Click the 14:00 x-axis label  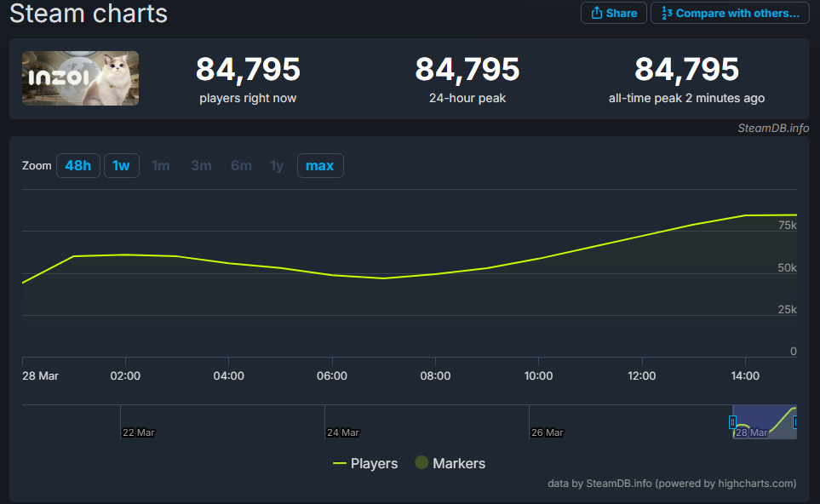(x=745, y=376)
